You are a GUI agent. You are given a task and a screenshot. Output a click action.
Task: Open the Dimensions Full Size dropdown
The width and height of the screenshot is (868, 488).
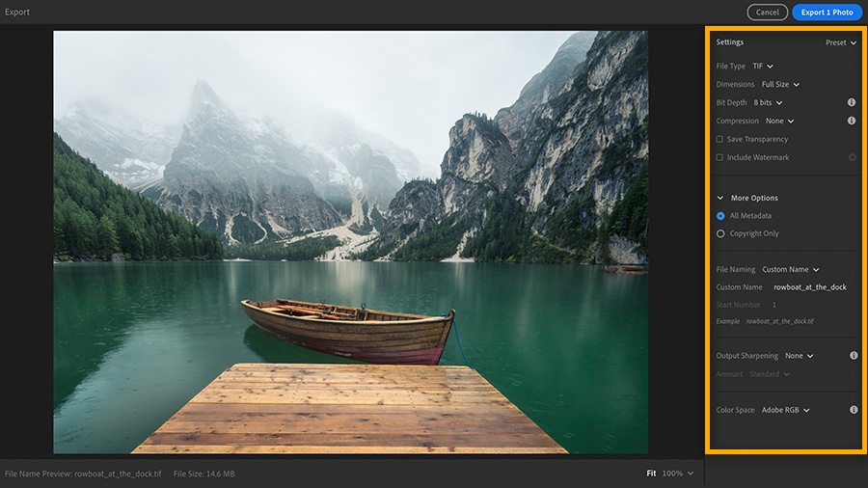780,85
